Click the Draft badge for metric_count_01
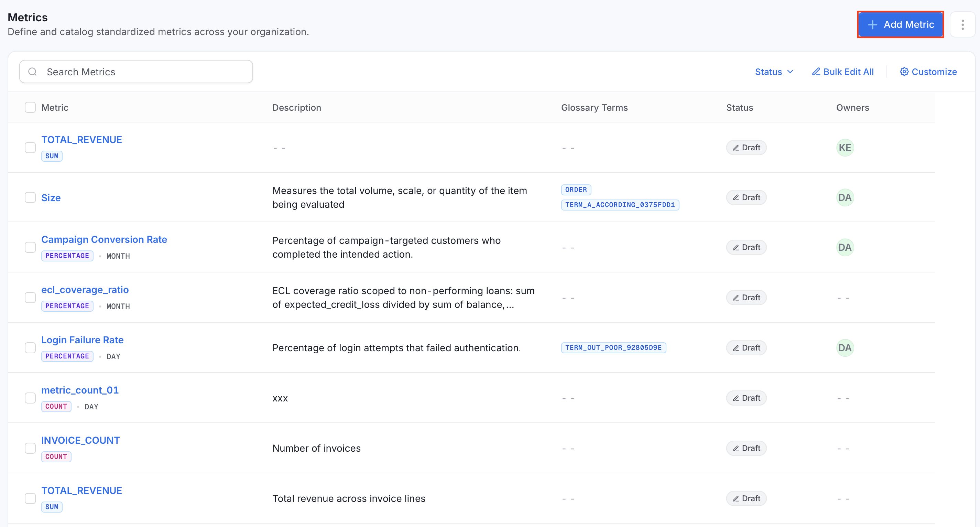Viewport: 980px width, 527px height. coord(746,398)
